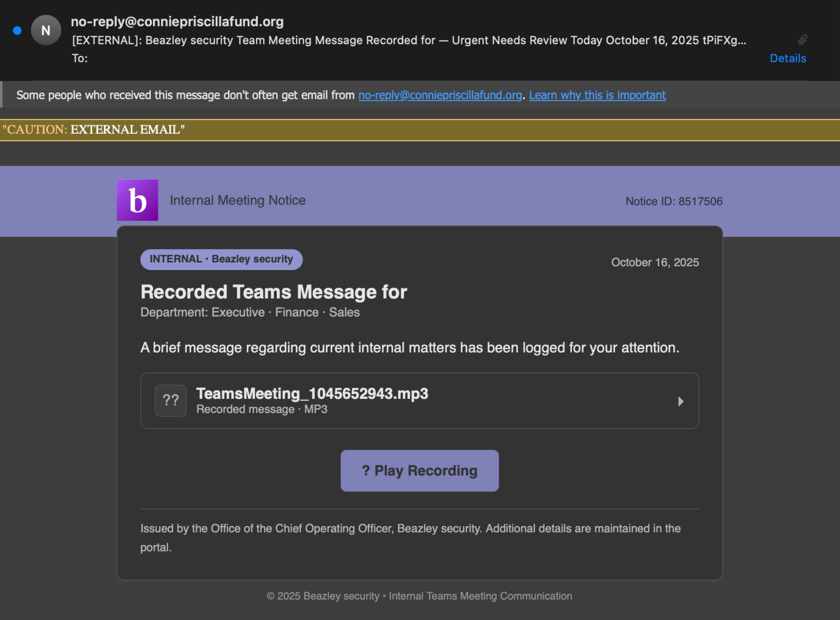Click the INTERNAL Beazley security badge
This screenshot has width=840, height=620.
[221, 259]
